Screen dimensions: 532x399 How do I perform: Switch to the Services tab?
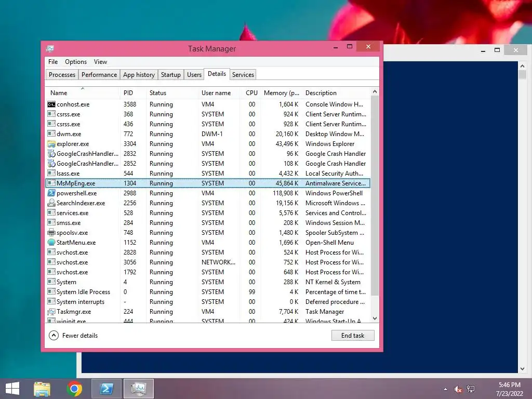243,75
